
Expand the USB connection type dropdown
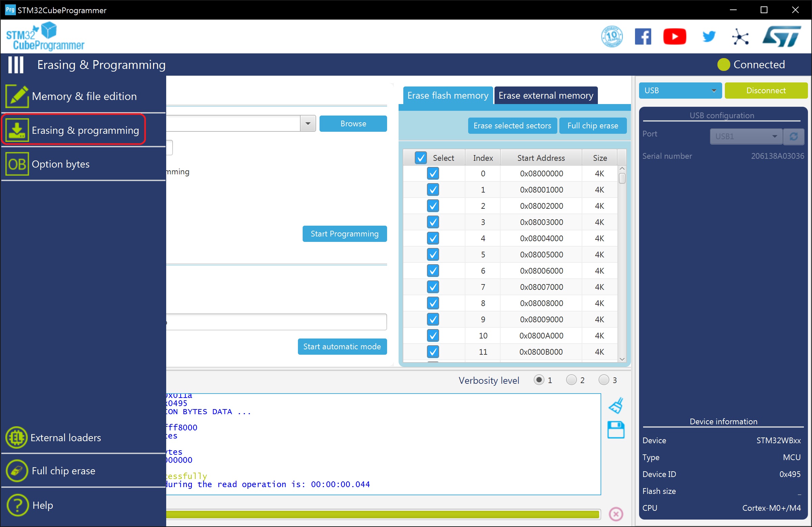coord(680,91)
